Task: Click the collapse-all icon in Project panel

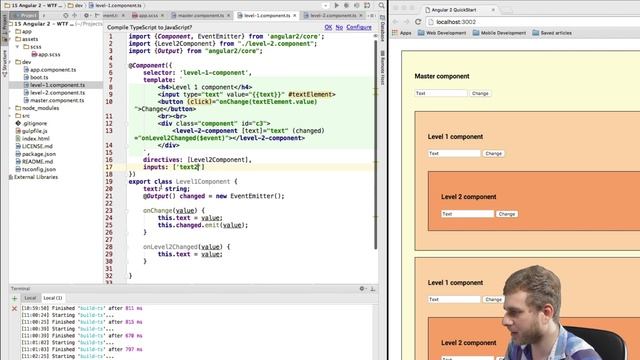Action: (75, 15)
